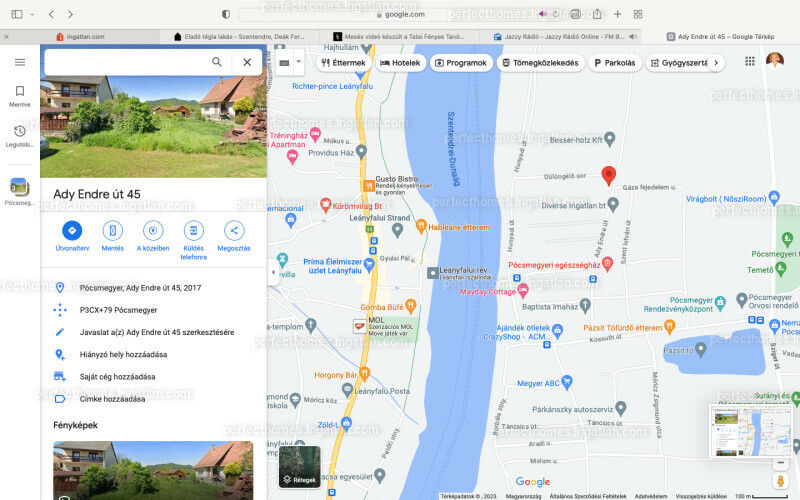Open the Google account avatar
Image resolution: width=800 pixels, height=500 pixels.
coord(774,61)
